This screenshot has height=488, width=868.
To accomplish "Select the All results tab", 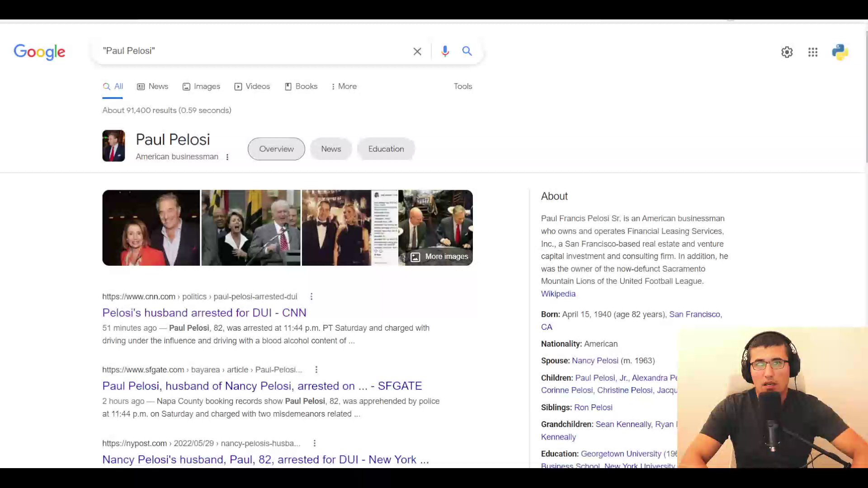I will click(x=113, y=86).
